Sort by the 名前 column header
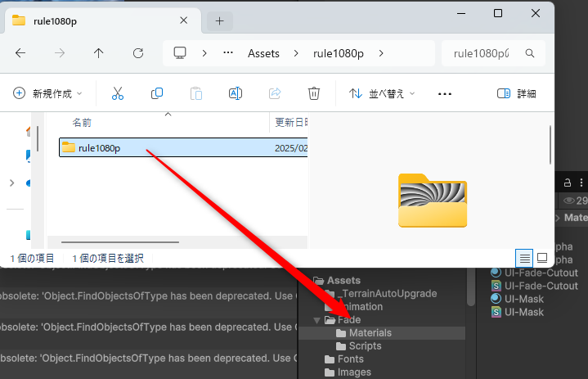Image resolution: width=588 pixels, height=379 pixels. click(x=82, y=122)
